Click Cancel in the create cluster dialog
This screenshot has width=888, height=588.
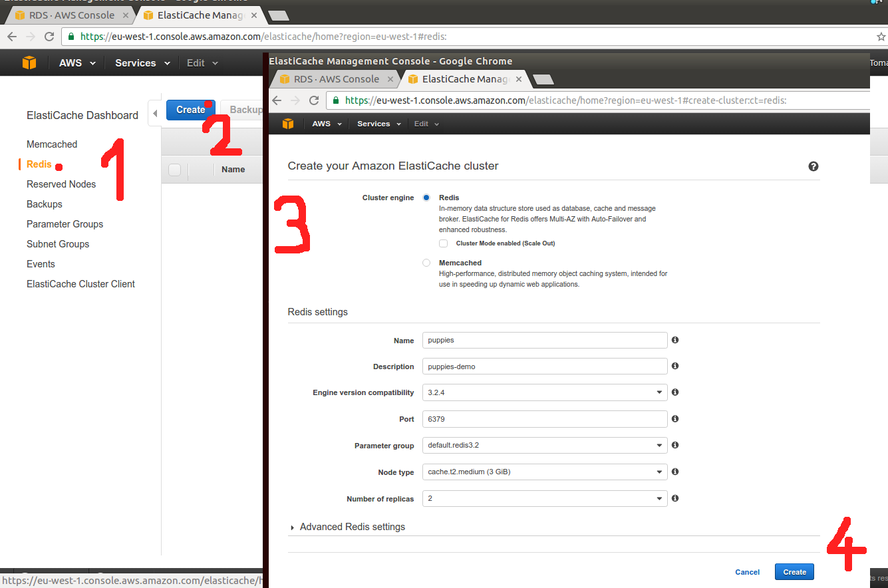pos(748,572)
